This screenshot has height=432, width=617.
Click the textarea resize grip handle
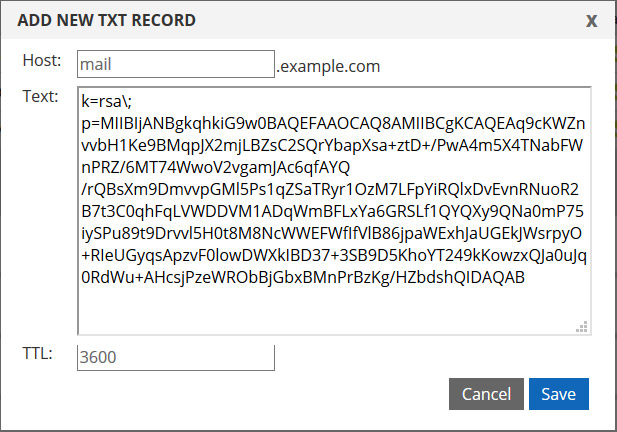pos(581,326)
